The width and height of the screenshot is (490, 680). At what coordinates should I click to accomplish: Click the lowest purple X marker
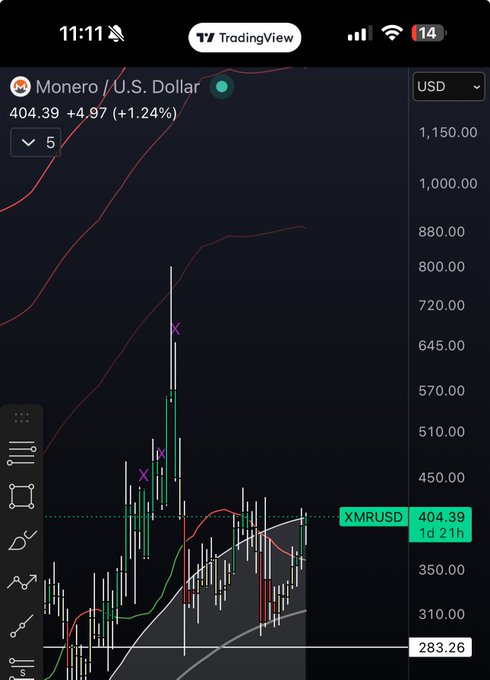click(144, 475)
